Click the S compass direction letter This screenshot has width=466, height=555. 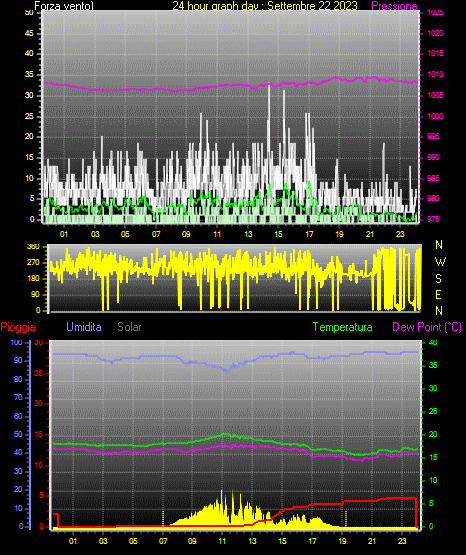coord(438,279)
